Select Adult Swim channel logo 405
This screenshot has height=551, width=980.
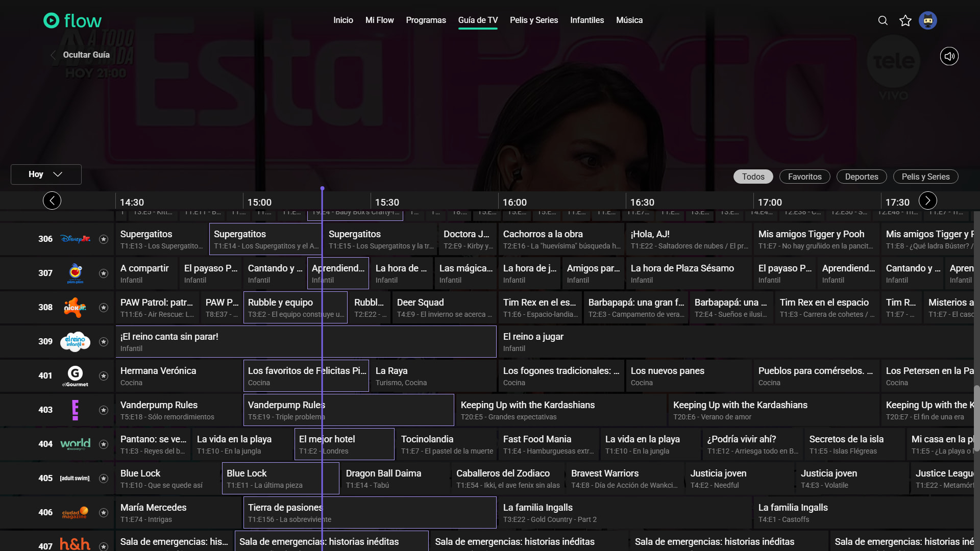tap(75, 478)
